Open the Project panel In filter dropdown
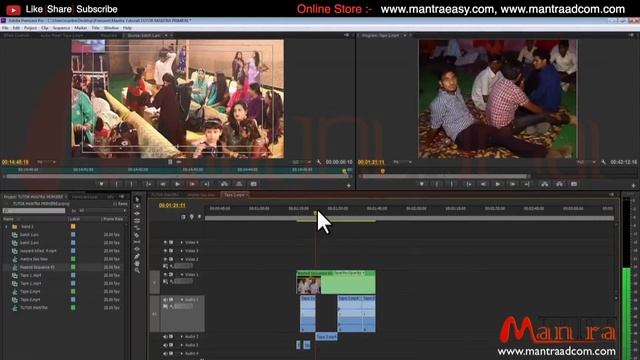Image resolution: width=640 pixels, height=360 pixels. click(102, 211)
